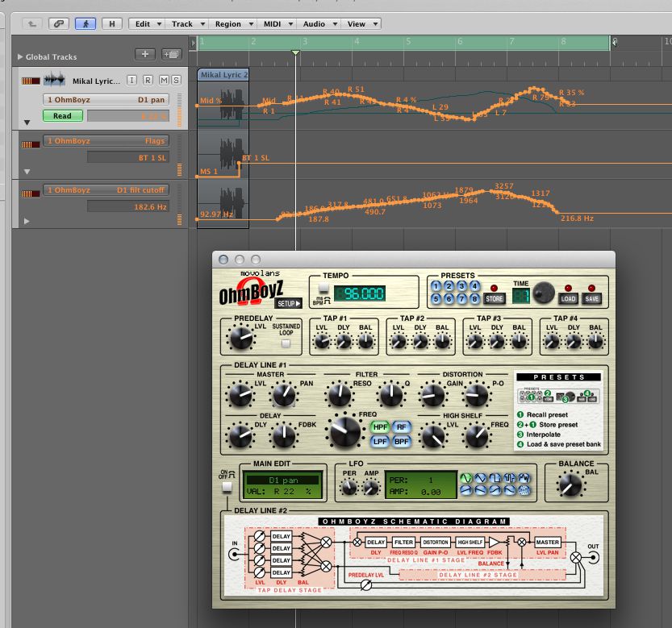Collapse automation lane triangle under Read button
The width and height of the screenshot is (672, 628).
pos(27,123)
